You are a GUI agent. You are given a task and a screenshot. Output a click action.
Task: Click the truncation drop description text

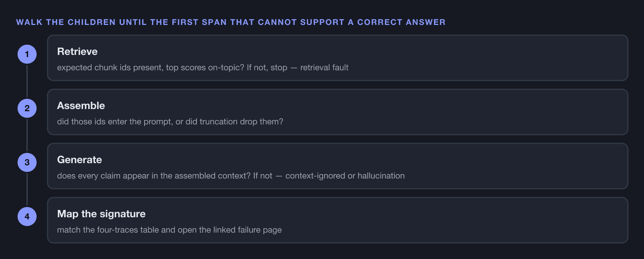pos(170,121)
